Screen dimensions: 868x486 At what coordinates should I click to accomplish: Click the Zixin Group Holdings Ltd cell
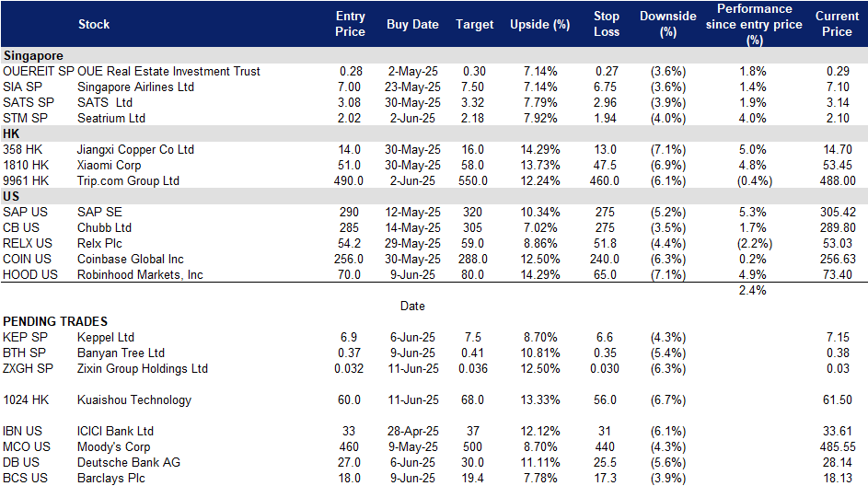point(143,369)
